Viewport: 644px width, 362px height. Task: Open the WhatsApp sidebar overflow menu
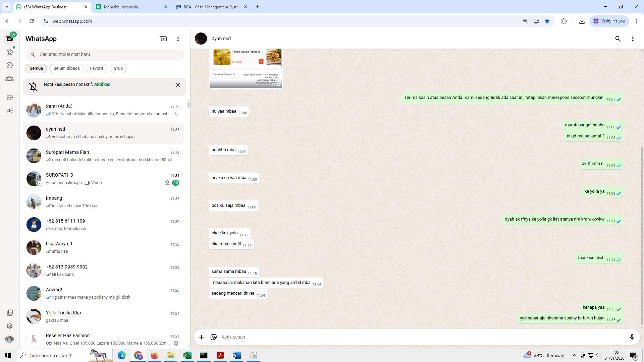178,39
